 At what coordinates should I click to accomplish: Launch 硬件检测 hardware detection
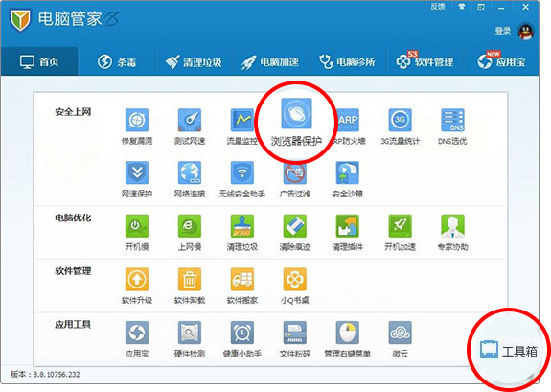[190, 339]
